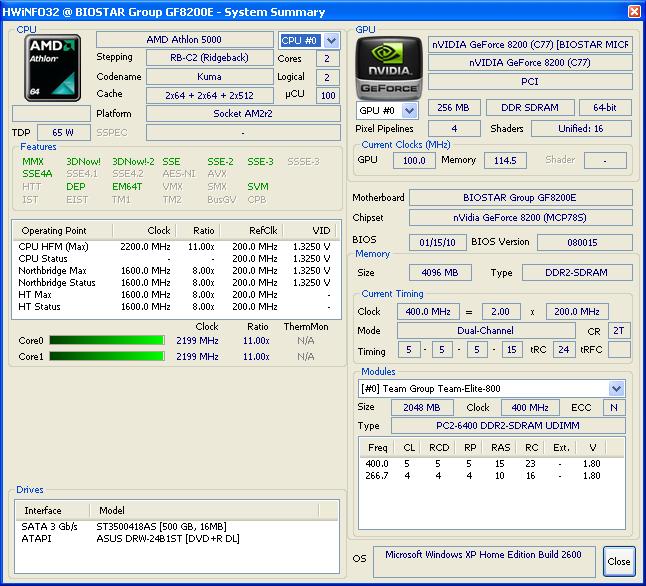
Task: Click the Interface column header in Drives
Action: pyautogui.click(x=52, y=511)
